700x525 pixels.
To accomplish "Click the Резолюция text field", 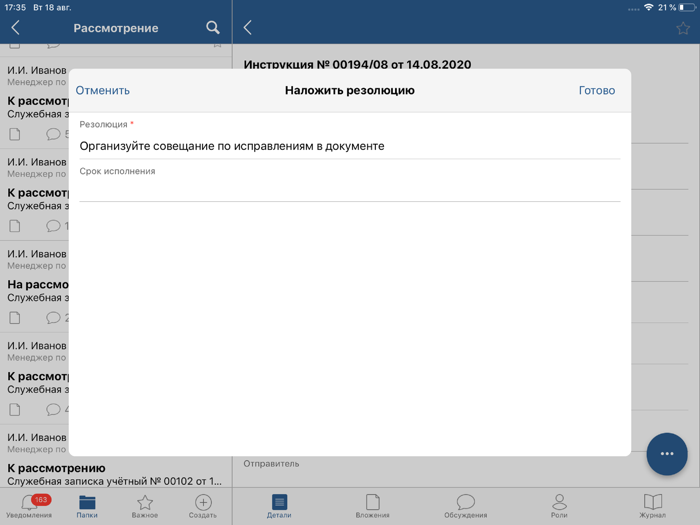I will [x=350, y=146].
